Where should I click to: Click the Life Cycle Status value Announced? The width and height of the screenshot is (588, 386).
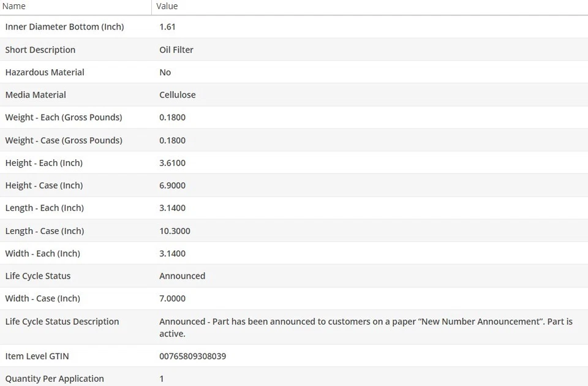pos(183,276)
